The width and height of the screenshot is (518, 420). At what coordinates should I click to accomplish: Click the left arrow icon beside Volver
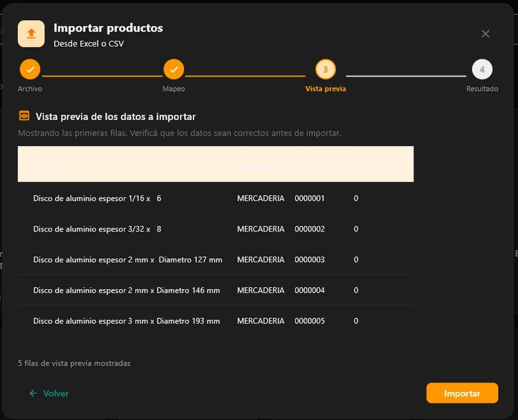pyautogui.click(x=33, y=393)
